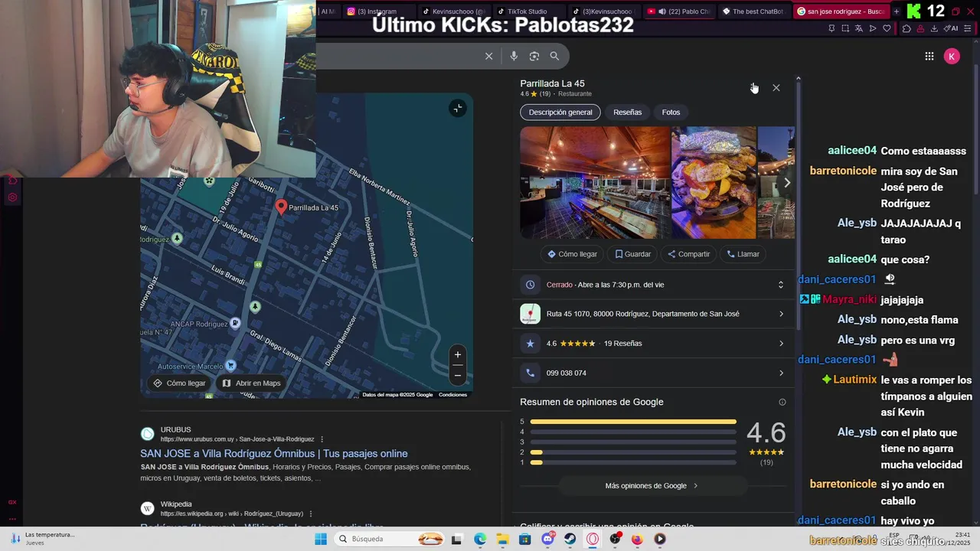Close the Parrillada La 45 panel
Viewport: 980px width, 551px height.
click(x=776, y=88)
